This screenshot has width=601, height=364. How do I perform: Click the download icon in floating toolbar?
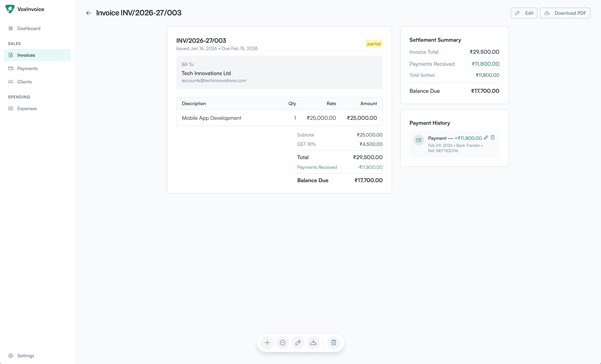pos(313,342)
